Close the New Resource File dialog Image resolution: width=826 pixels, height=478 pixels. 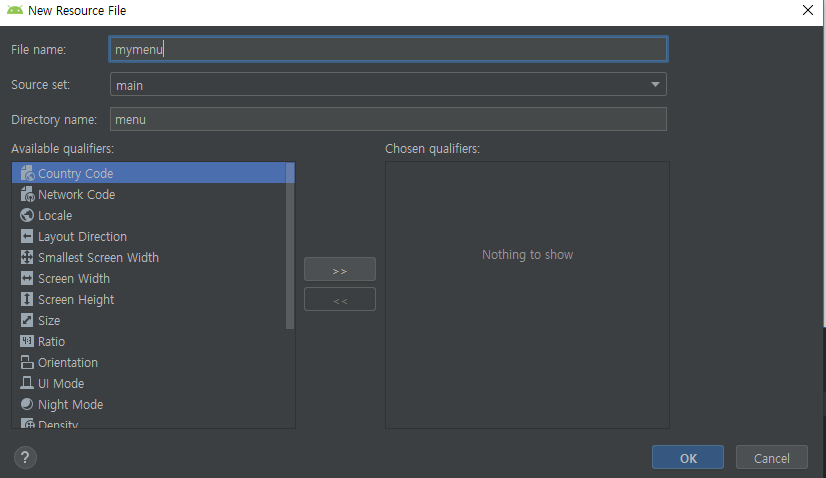(x=808, y=10)
